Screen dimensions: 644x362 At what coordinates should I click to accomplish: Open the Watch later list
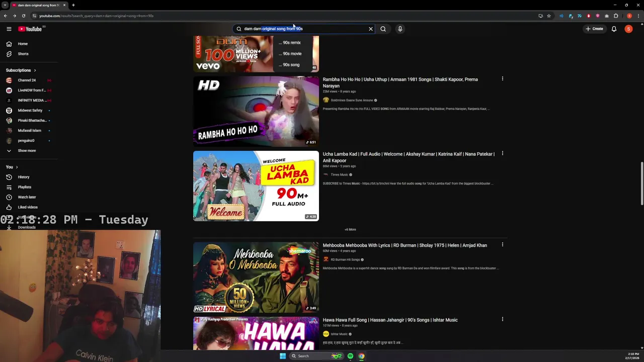[27, 197]
